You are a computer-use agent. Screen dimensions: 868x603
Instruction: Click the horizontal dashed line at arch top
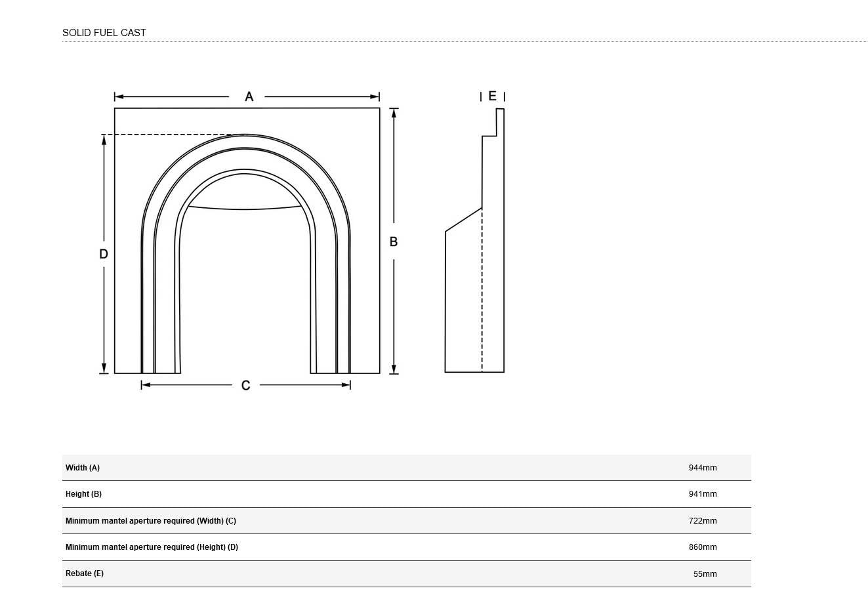(x=171, y=135)
